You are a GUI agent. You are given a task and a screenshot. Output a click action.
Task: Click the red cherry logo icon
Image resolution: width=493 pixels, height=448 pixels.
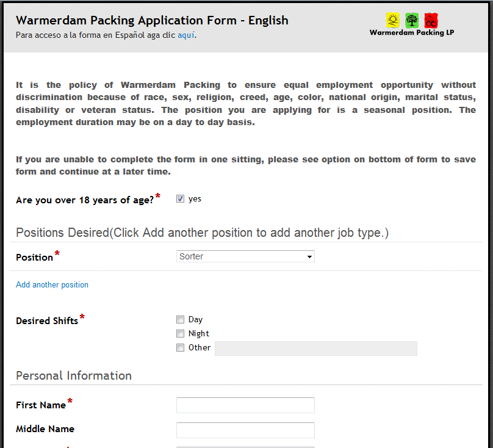click(431, 21)
